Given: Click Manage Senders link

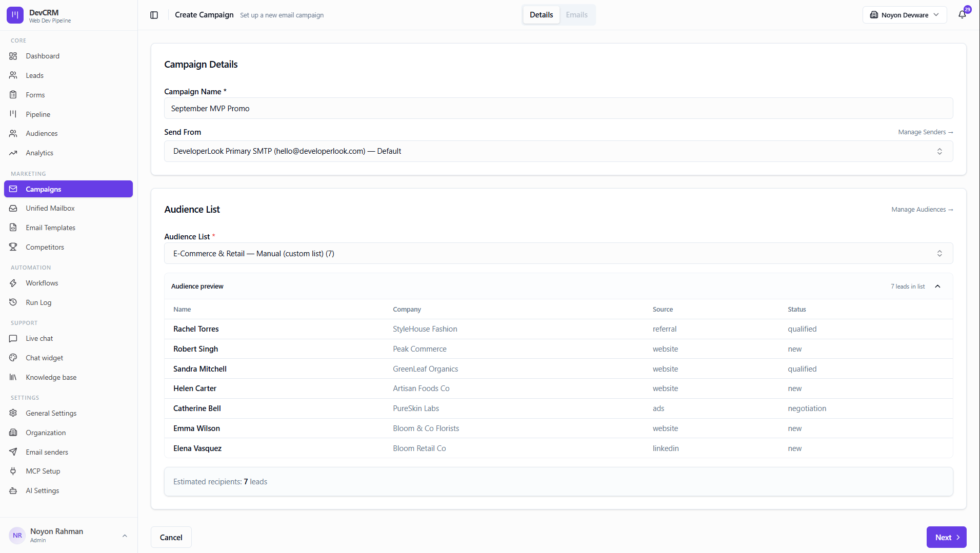Looking at the screenshot, I should click(x=925, y=132).
